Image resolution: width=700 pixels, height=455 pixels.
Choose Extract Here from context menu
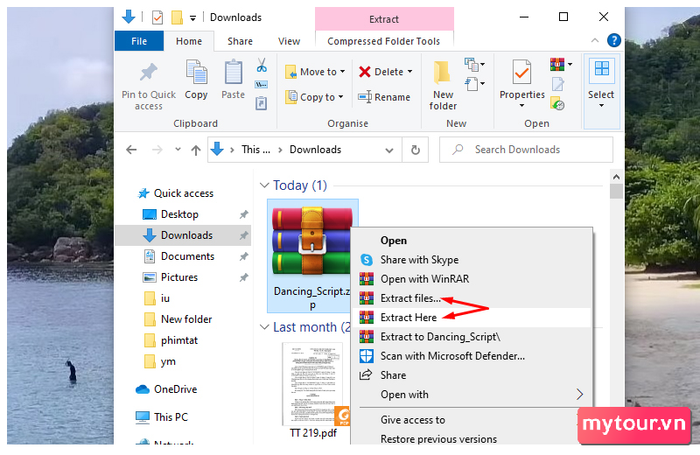pyautogui.click(x=407, y=317)
